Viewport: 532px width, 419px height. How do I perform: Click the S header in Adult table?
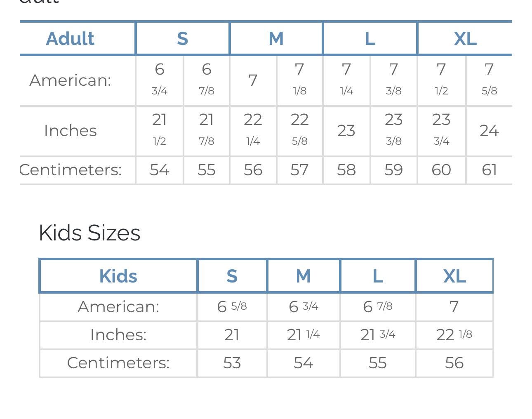182,38
